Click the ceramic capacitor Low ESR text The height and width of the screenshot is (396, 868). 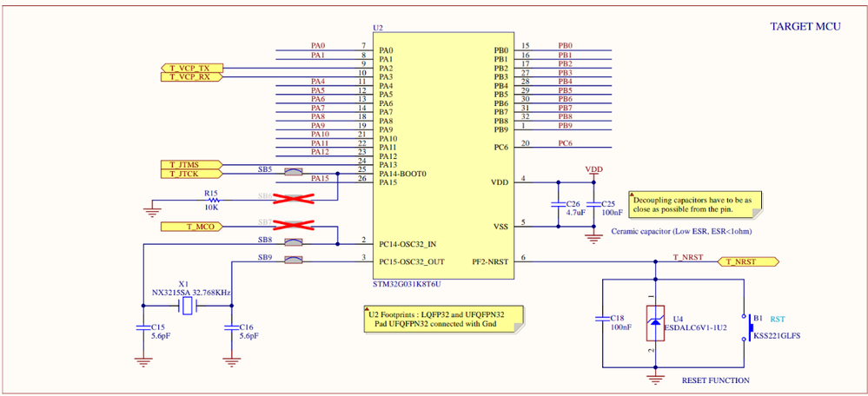tap(681, 231)
